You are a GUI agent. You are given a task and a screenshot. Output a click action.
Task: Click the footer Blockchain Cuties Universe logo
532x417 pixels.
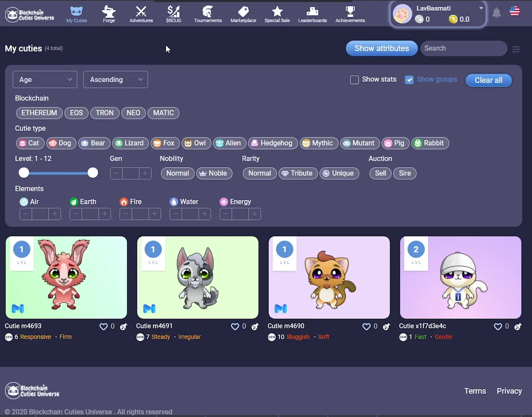pyautogui.click(x=32, y=391)
